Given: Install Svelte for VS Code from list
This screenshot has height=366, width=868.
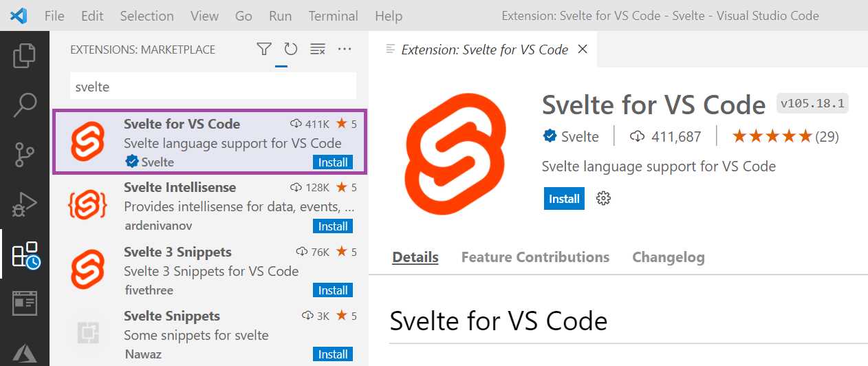Looking at the screenshot, I should click(333, 162).
